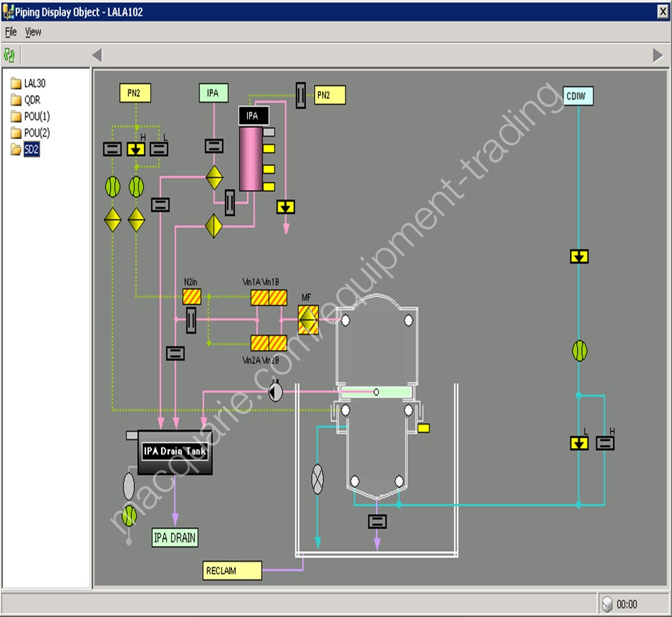Click the Vin1B hatched valve

click(277, 297)
